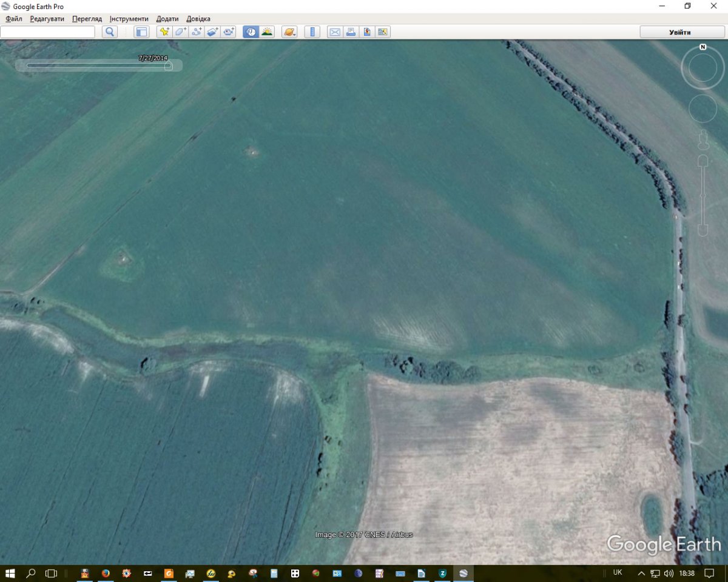This screenshot has height=582, width=728.
Task: Email the view with the envelope icon
Action: [334, 32]
